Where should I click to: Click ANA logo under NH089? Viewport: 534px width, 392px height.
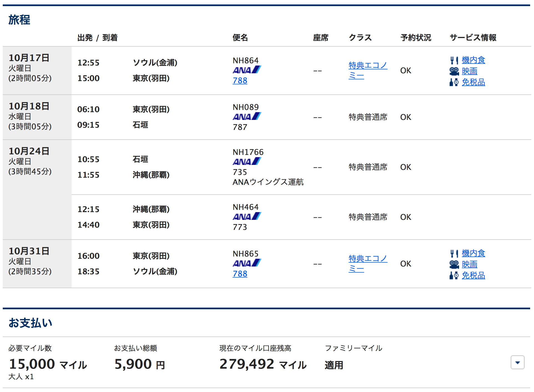pos(247,117)
